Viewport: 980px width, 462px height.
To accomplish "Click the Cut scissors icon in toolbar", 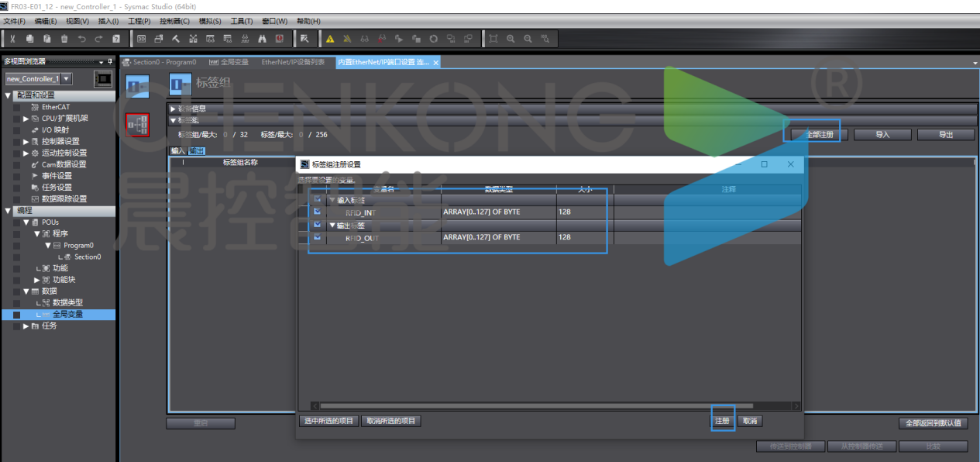I will [x=13, y=39].
